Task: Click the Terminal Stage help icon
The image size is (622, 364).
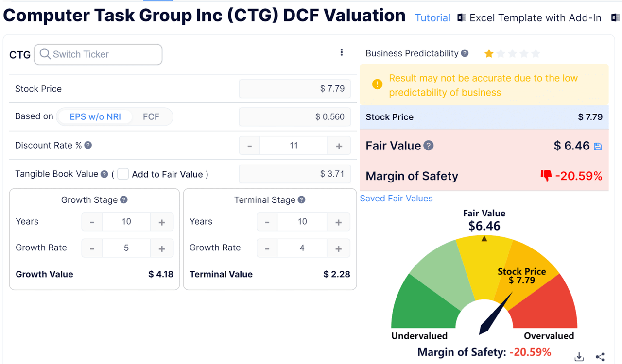Action: click(301, 200)
